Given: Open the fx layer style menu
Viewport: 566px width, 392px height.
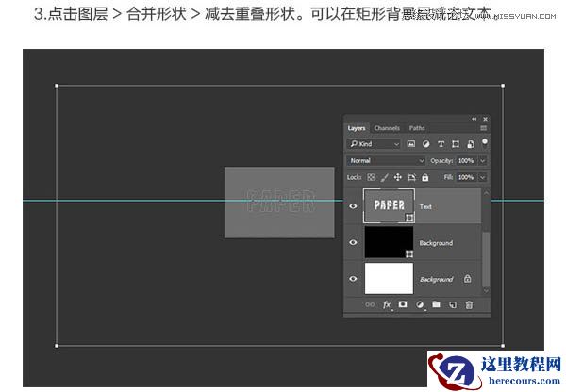Looking at the screenshot, I should pos(387,304).
